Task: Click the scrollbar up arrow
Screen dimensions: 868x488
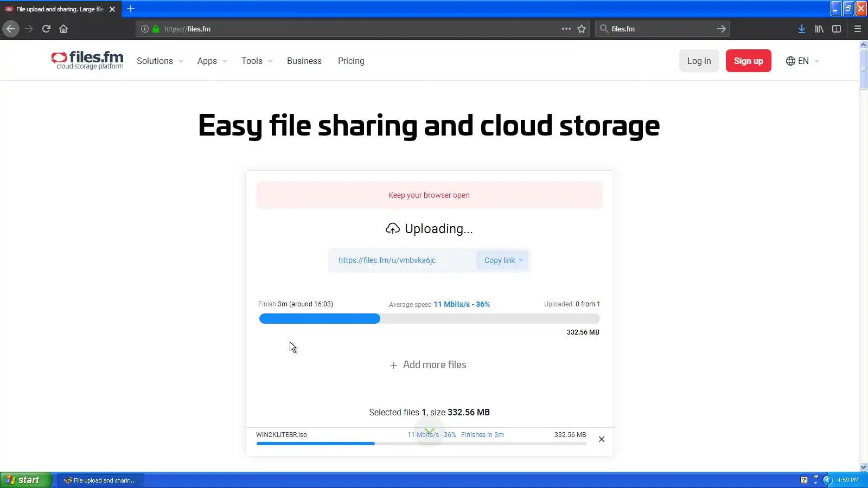Action: [x=863, y=45]
